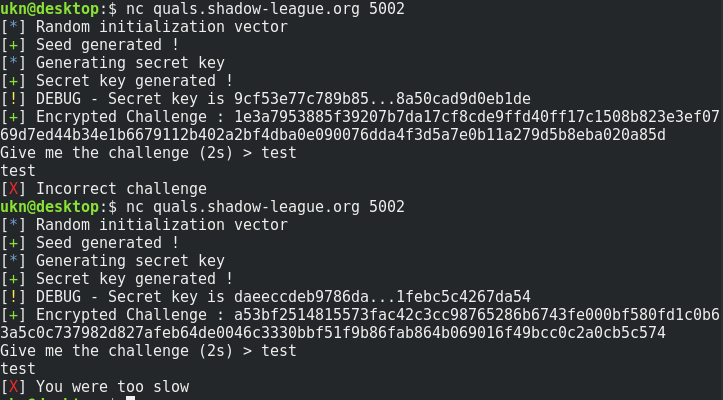
Task: Click the hex line starting 69d7ed44b34e
Action: point(333,135)
